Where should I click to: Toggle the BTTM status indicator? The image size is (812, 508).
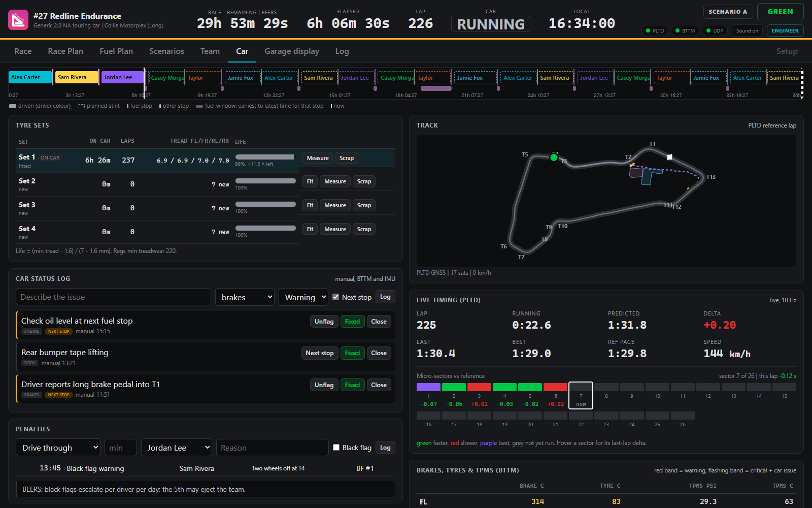[x=685, y=30]
